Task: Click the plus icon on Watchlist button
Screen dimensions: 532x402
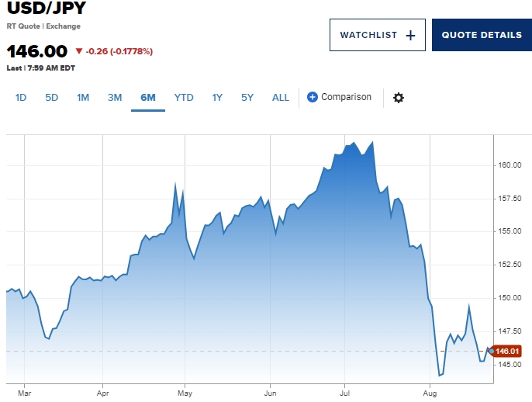Action: (410, 35)
